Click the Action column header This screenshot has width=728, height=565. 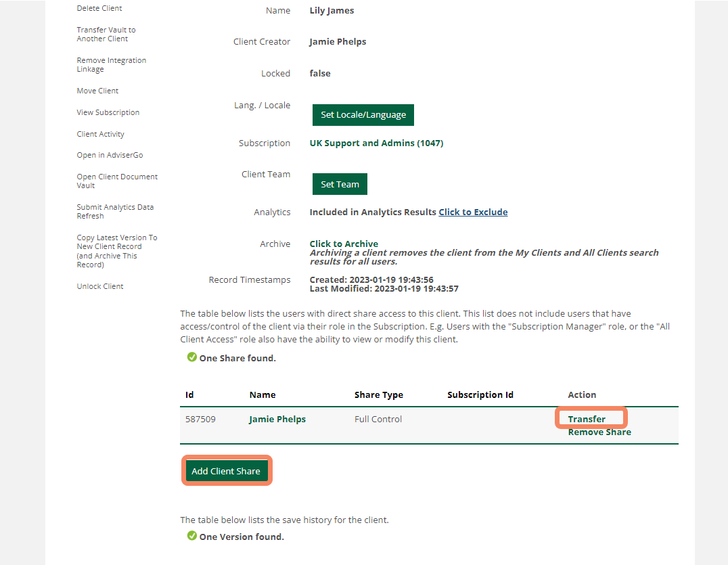pos(583,395)
